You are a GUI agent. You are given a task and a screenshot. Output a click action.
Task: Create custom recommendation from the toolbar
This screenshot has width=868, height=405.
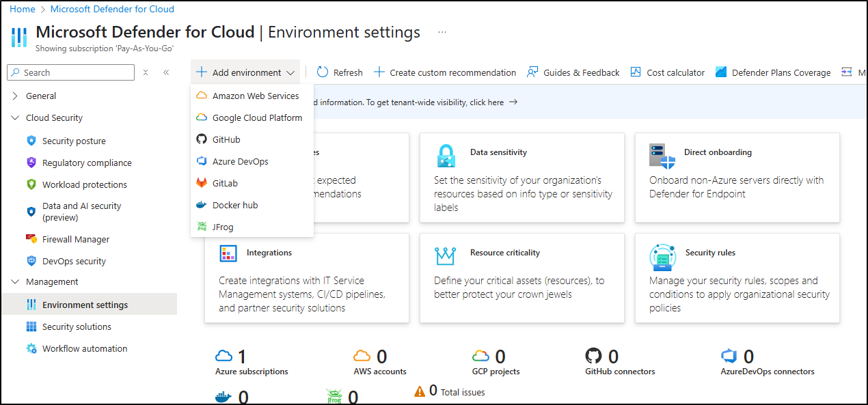tap(445, 72)
